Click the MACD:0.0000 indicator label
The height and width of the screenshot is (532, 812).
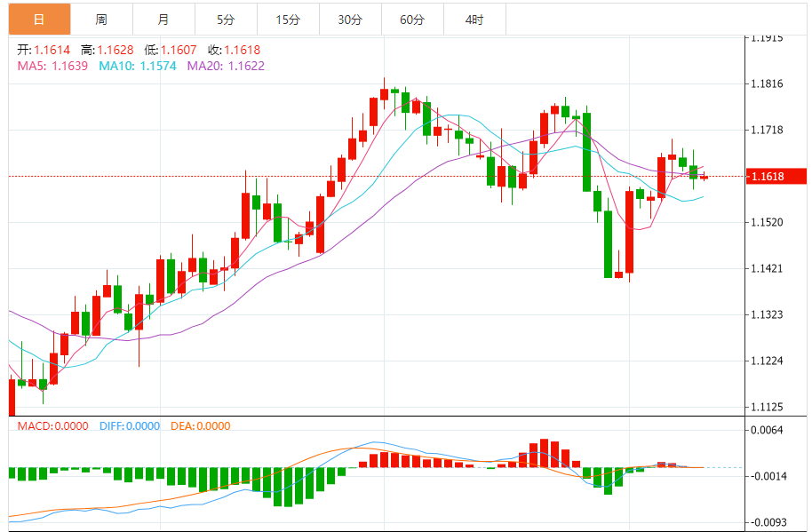coord(52,426)
